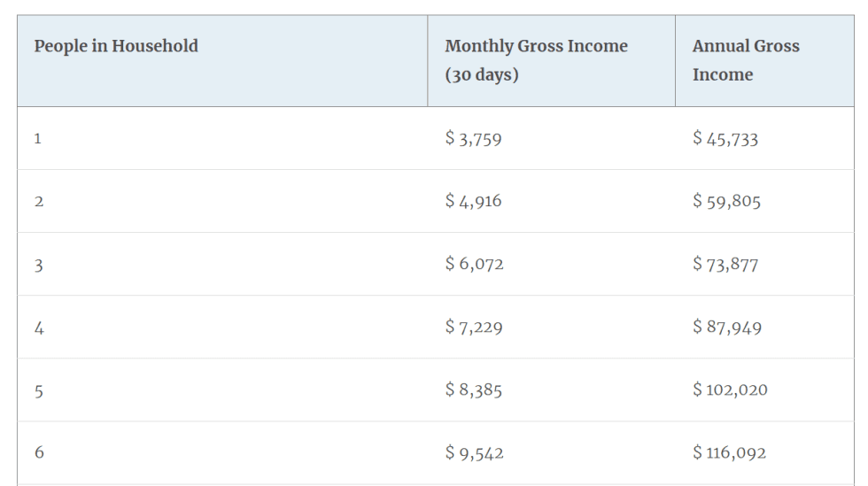
Task: Select the $ 7,229 monthly income value
Action: coord(474,327)
